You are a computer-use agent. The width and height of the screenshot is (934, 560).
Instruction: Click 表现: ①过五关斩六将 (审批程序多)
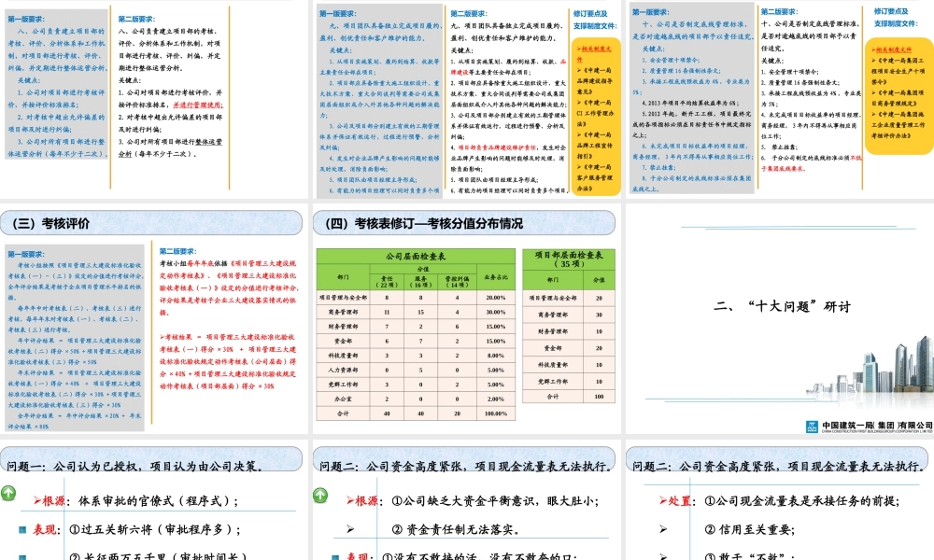(137, 529)
